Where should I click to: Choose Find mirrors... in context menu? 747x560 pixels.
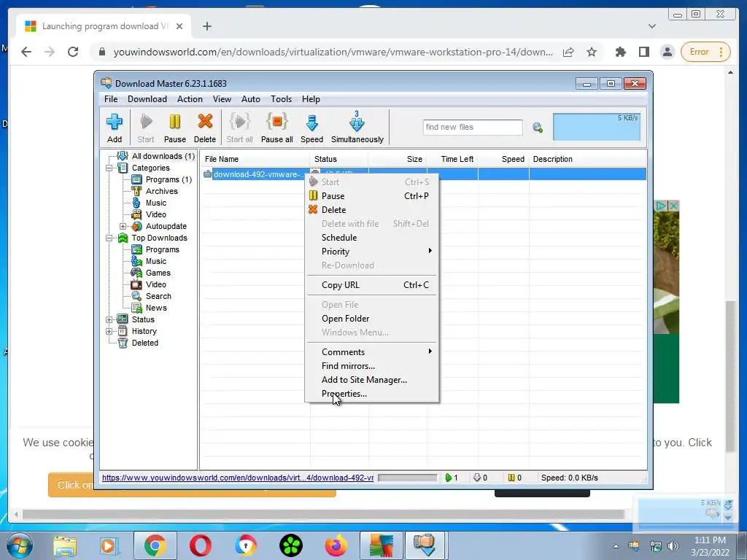(371, 366)
